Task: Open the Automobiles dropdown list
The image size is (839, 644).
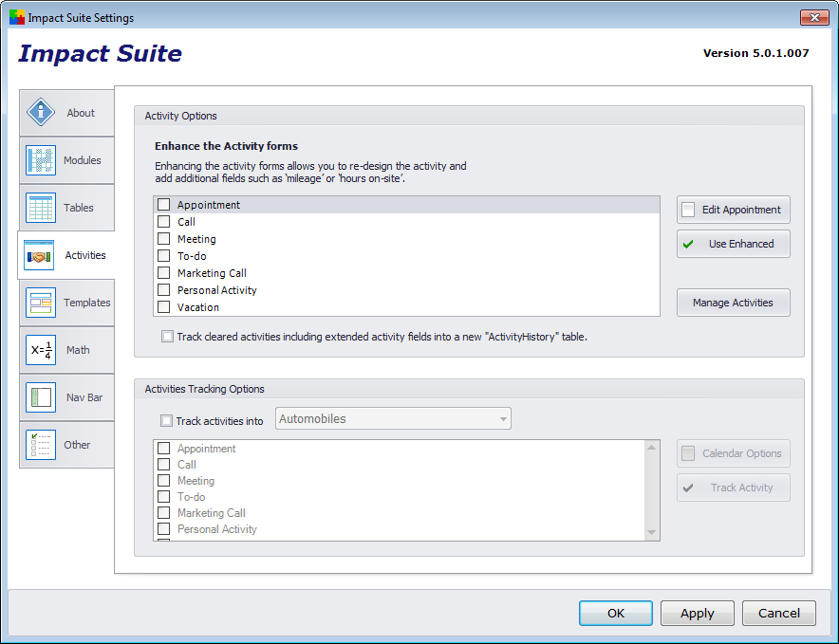Action: click(x=393, y=418)
